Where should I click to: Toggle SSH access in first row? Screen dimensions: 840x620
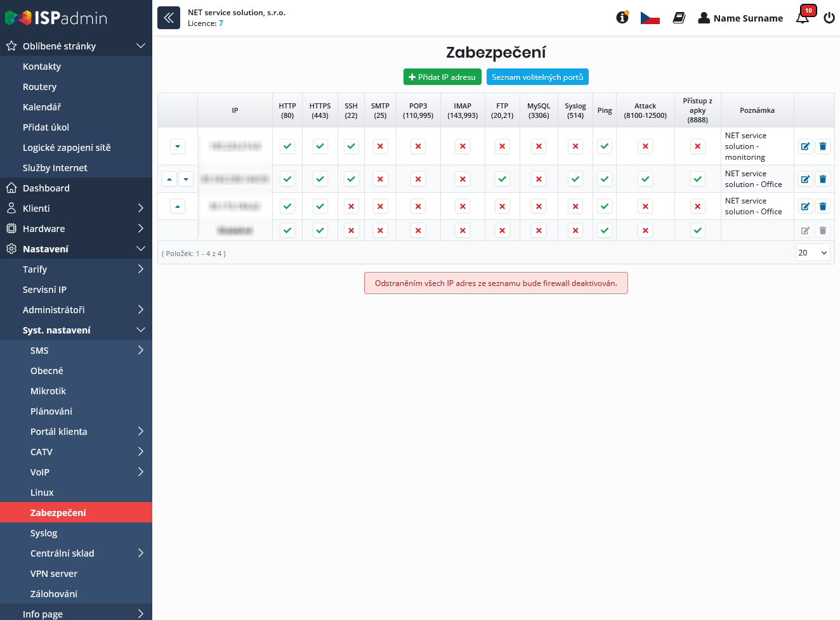coord(351,146)
